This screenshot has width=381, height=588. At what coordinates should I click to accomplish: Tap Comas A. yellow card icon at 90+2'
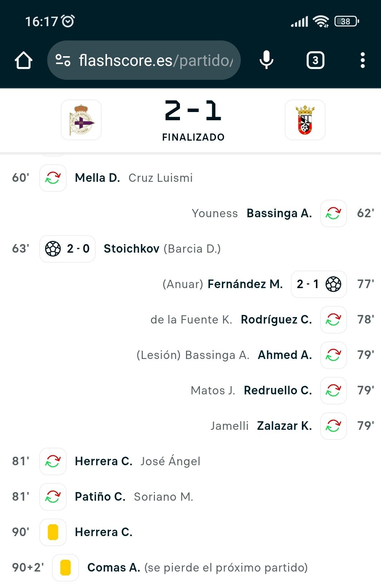[x=65, y=568]
